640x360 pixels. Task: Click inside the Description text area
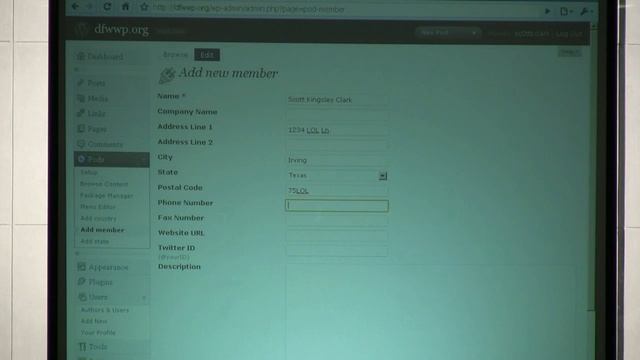coord(431,311)
